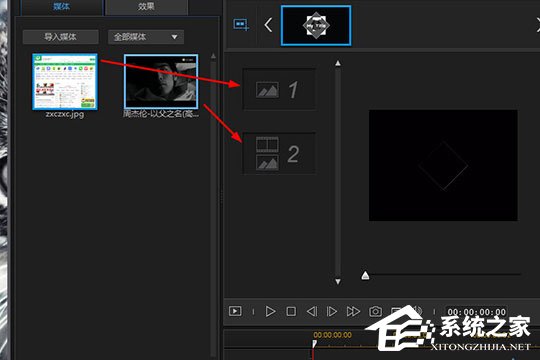
Task: Select video and image slot number 2
Action: [279, 154]
